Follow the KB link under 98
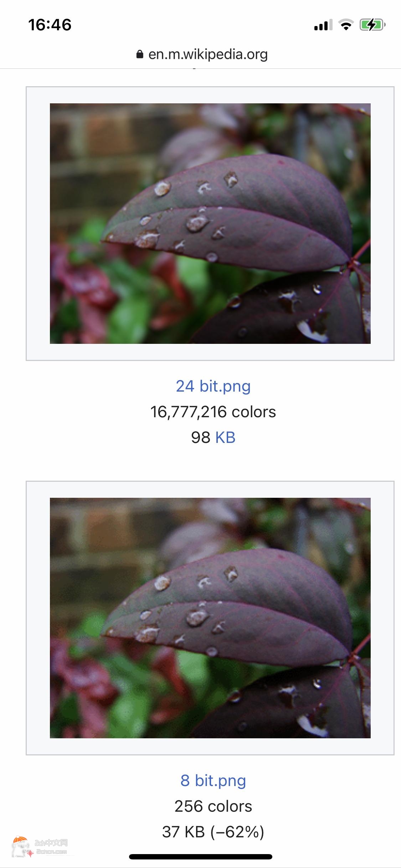The height and width of the screenshot is (868, 401). point(225,438)
